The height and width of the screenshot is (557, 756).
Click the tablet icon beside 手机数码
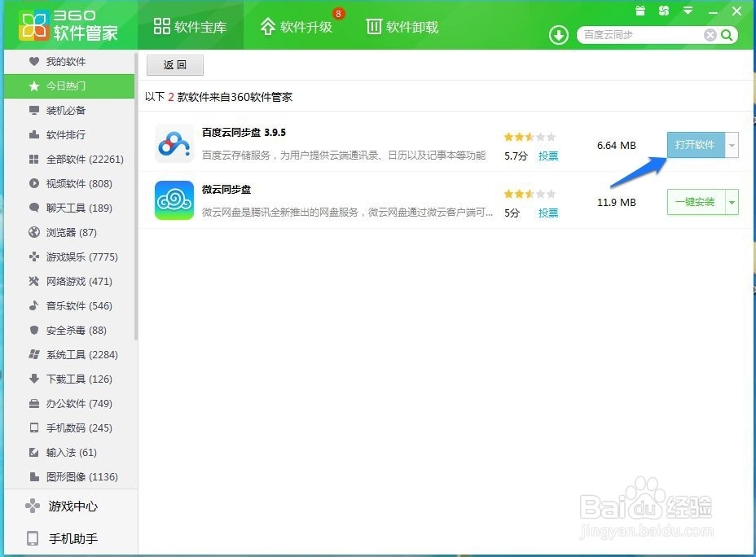point(33,428)
